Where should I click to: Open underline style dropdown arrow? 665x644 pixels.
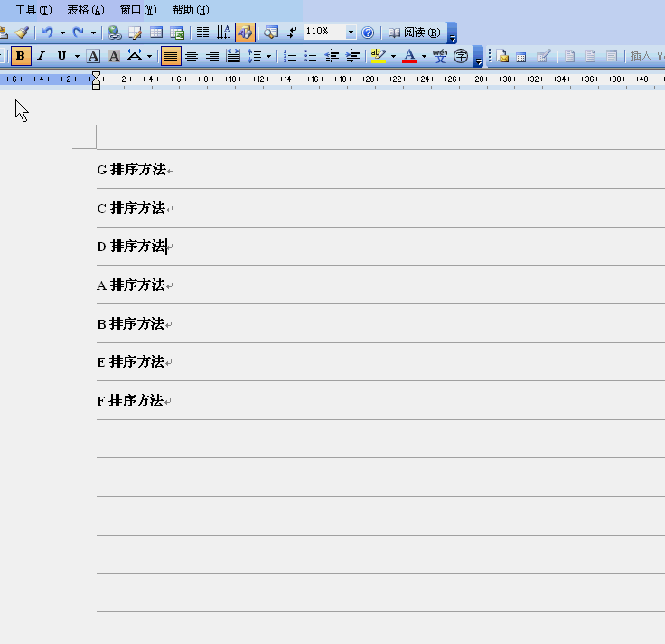click(77, 56)
